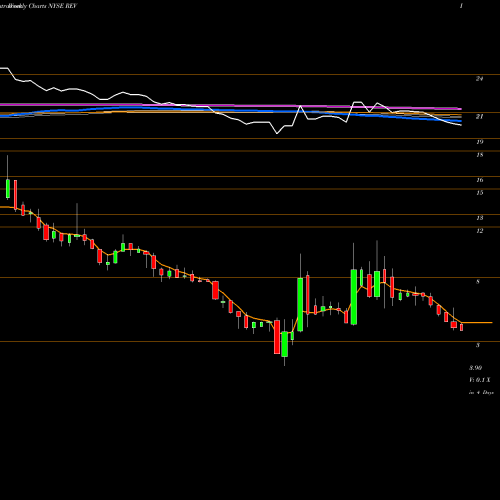500x500 pixels.
Task: Click the 'Charts NYSE REV' chart title
Action: click(53, 6)
